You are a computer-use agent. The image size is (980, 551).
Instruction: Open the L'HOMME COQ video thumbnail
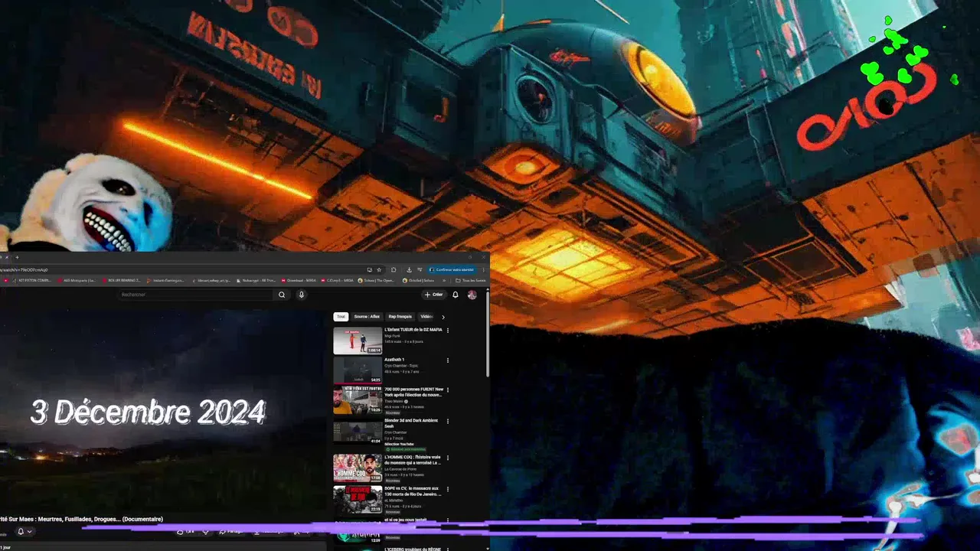coord(358,468)
